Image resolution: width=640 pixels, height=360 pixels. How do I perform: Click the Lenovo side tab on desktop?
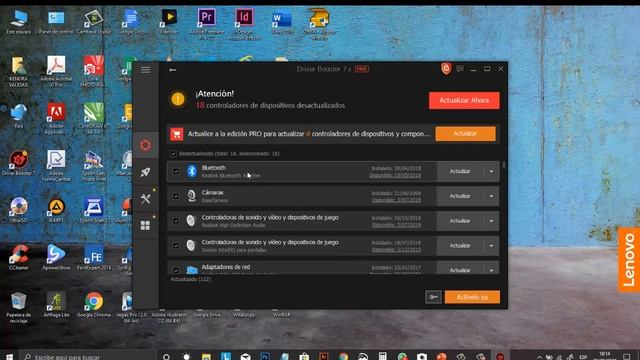[x=629, y=260]
